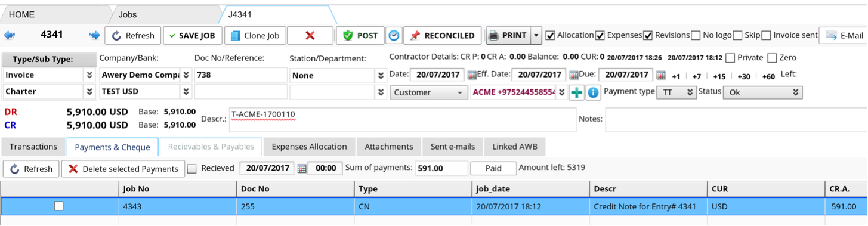Open the Attachments tab

pyautogui.click(x=389, y=147)
